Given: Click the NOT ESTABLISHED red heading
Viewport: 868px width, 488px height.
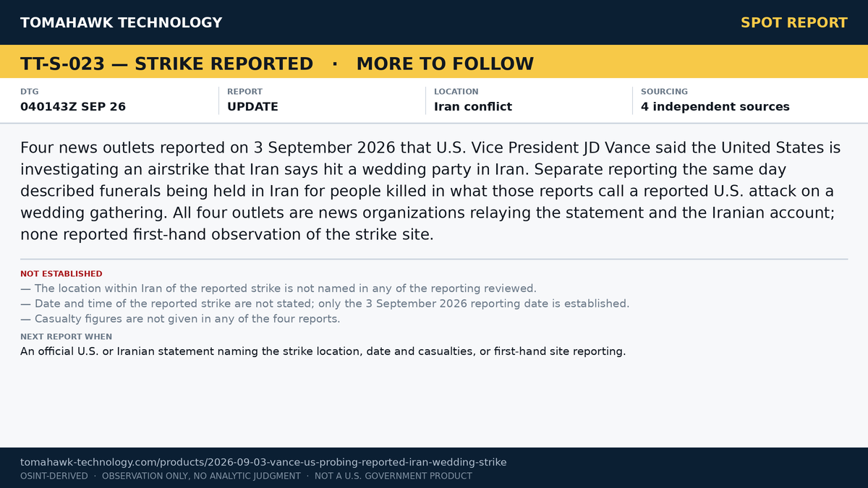Looking at the screenshot, I should (x=61, y=274).
